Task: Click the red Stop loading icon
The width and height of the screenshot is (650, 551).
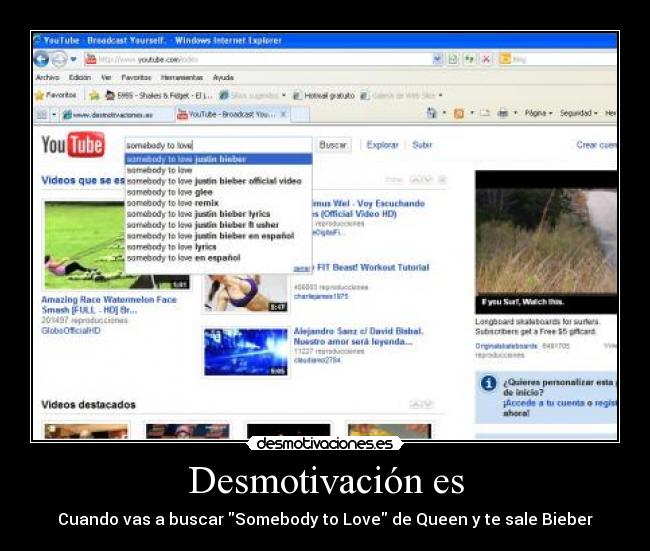Action: [x=486, y=59]
